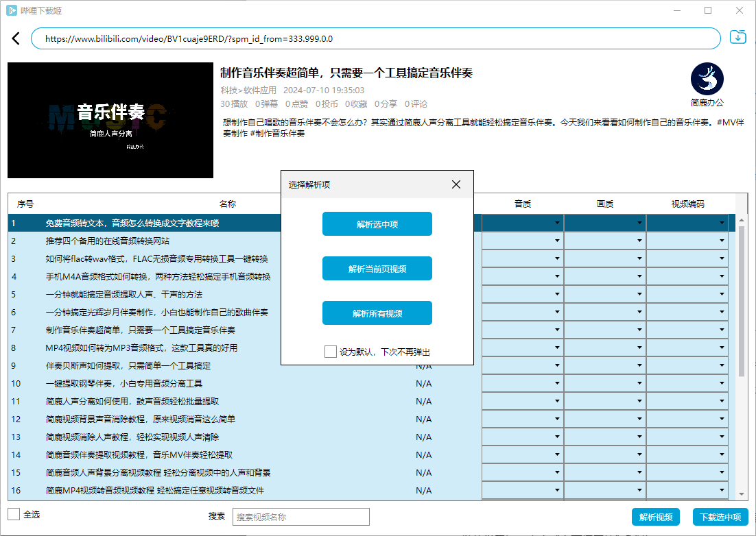Open 视频编码 dropdown for row 5

point(687,294)
